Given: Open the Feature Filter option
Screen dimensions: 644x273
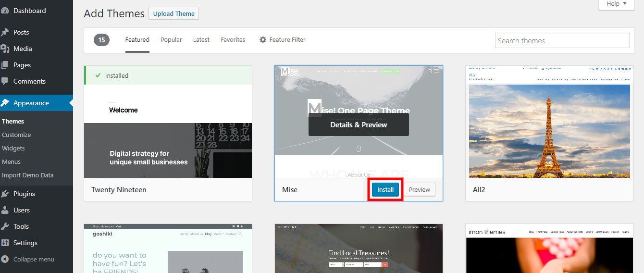Looking at the screenshot, I should tap(283, 40).
